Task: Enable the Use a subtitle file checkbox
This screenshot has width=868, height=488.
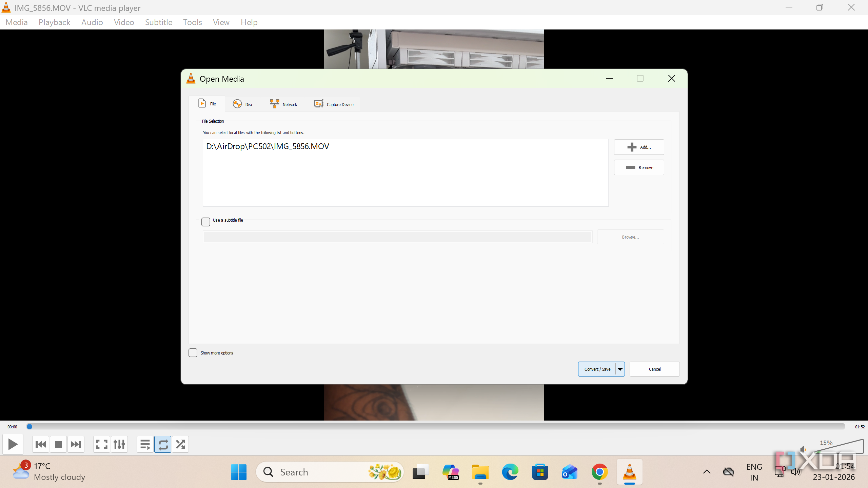Action: (x=206, y=222)
